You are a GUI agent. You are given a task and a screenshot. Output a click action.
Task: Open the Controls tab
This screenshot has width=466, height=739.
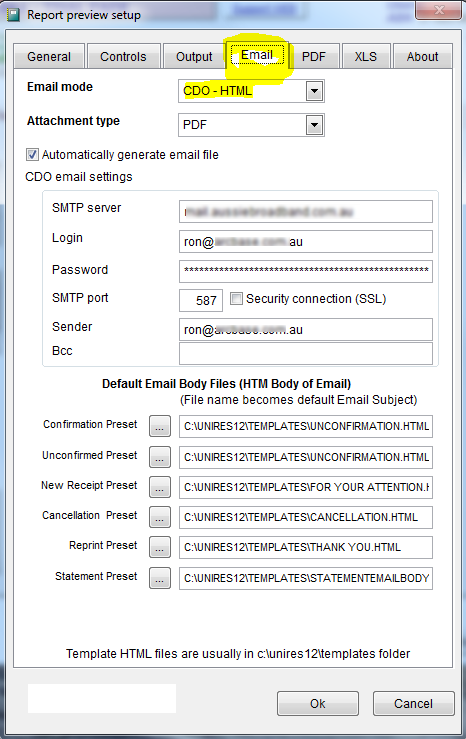point(123,57)
